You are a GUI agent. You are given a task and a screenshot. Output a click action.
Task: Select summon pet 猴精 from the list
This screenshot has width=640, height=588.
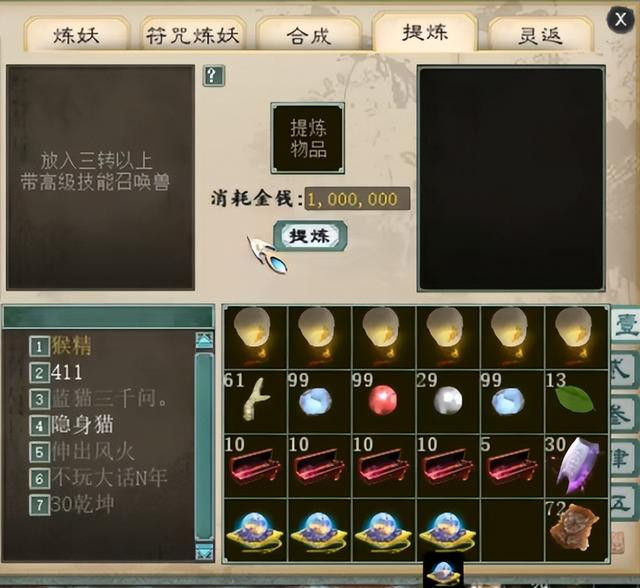(x=71, y=346)
